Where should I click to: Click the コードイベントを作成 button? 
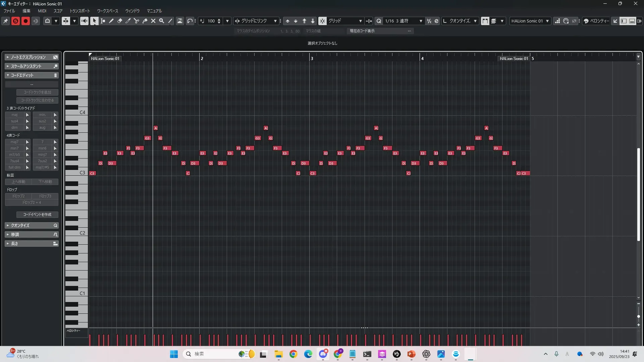point(37,215)
